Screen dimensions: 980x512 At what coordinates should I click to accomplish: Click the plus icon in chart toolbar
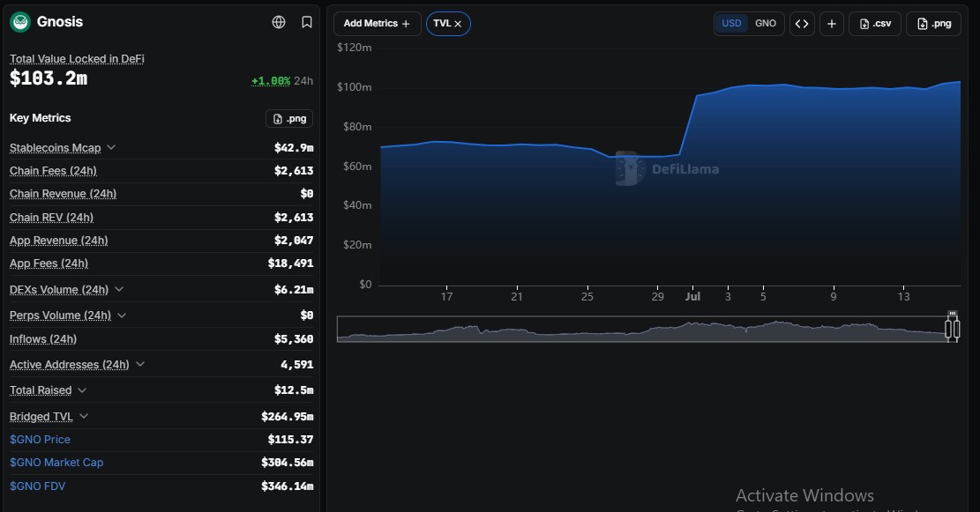[832, 24]
